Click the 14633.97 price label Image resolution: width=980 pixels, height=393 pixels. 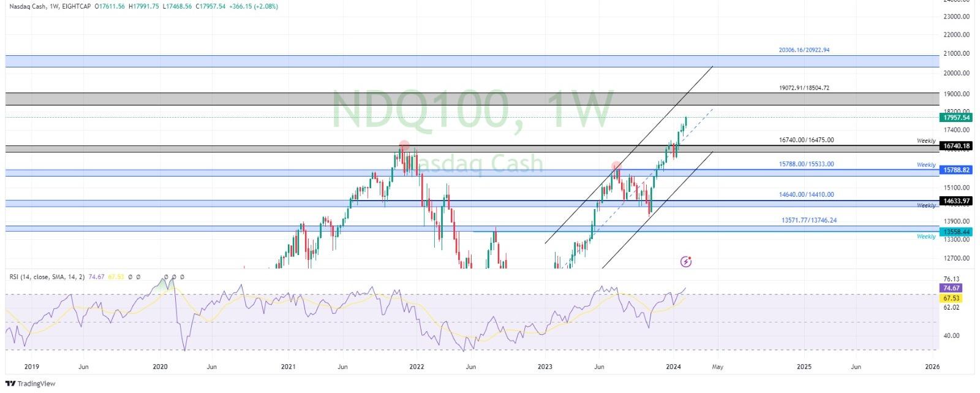[956, 200]
